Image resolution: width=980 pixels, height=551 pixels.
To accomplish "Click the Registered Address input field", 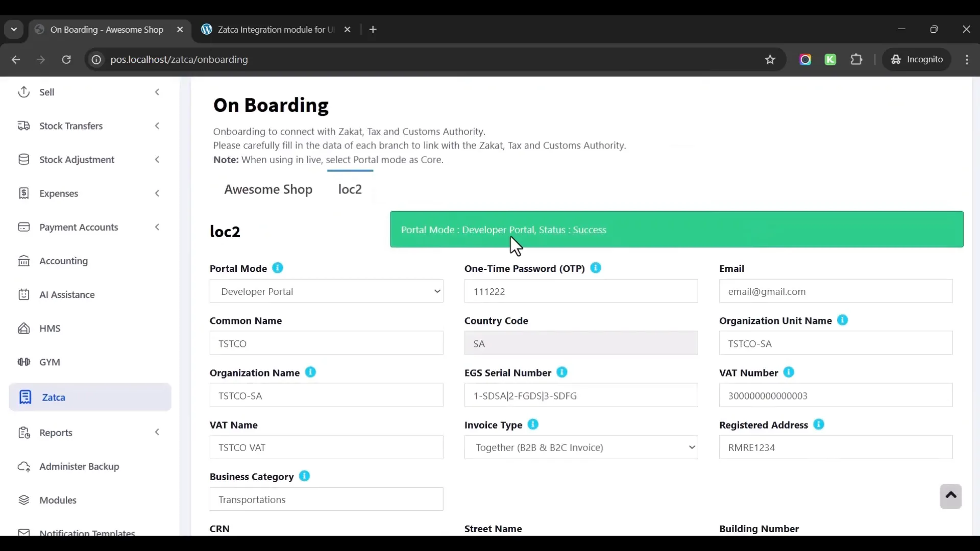I will [x=836, y=447].
